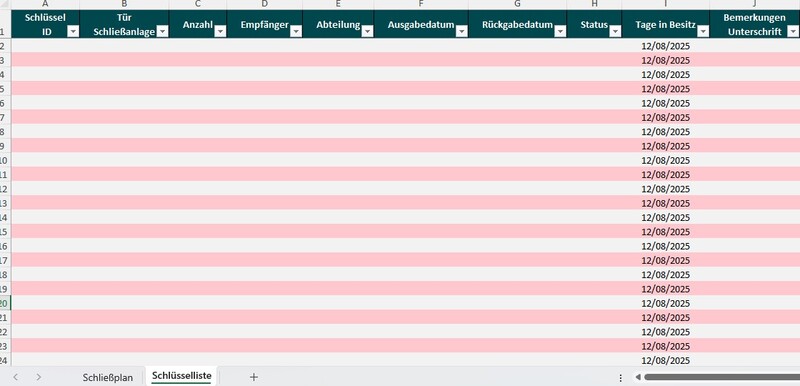The image size is (800, 386).
Task: Select column D header
Action: pos(265,4)
